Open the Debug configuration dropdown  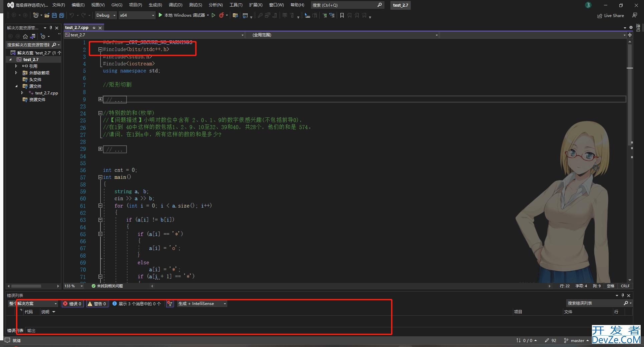106,15
